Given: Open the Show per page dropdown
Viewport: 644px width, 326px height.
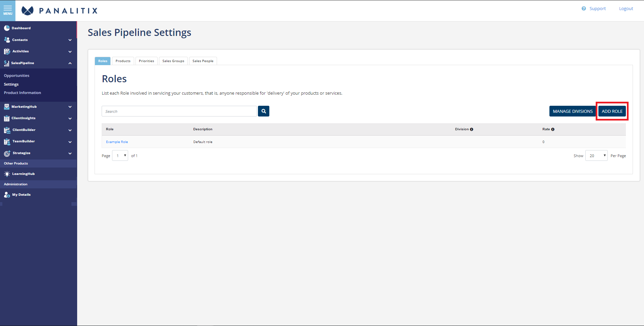Looking at the screenshot, I should pos(596,156).
